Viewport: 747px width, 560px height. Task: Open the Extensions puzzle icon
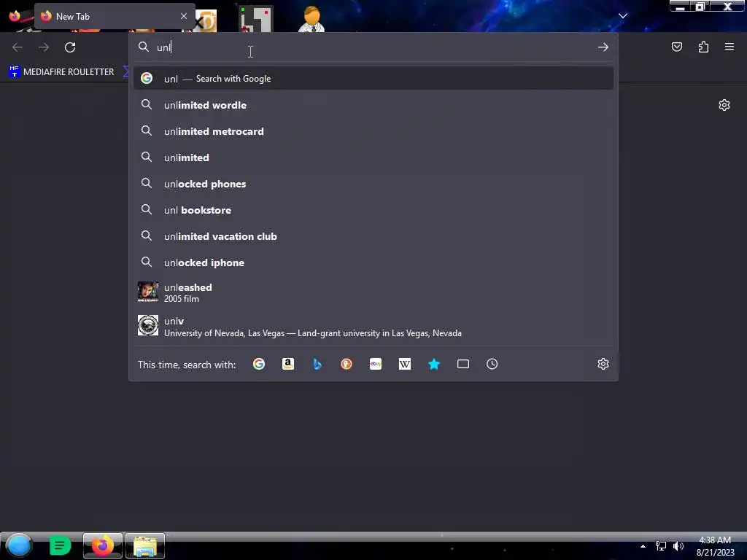[x=703, y=47]
